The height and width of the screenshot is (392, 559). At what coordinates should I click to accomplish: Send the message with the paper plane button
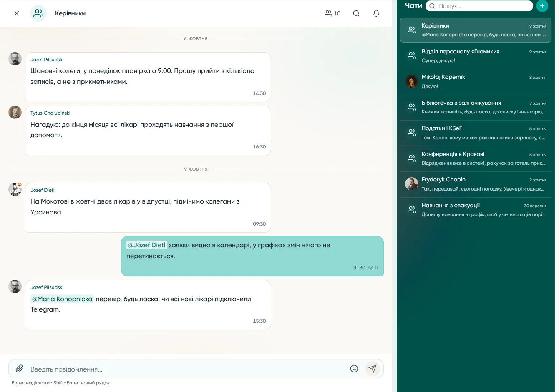click(x=373, y=369)
